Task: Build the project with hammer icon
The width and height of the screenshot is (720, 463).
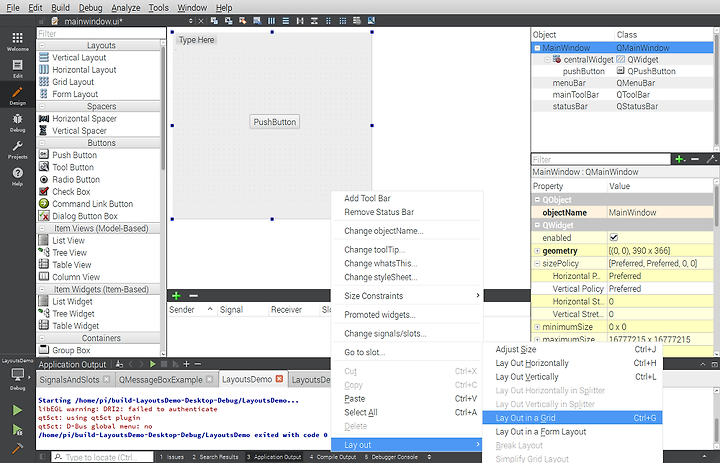Action: 17,448
